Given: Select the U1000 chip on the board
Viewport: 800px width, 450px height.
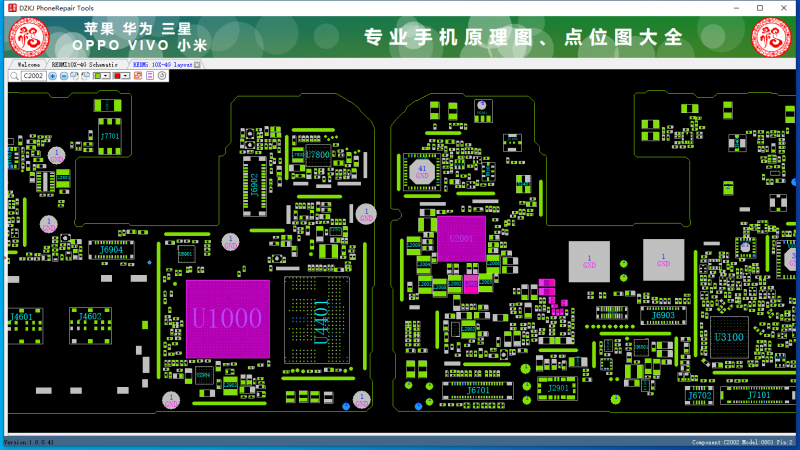Looking at the screenshot, I should pos(228,319).
